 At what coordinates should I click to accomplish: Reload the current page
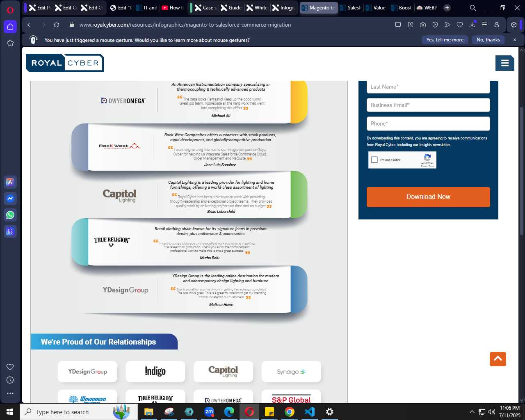(x=57, y=25)
